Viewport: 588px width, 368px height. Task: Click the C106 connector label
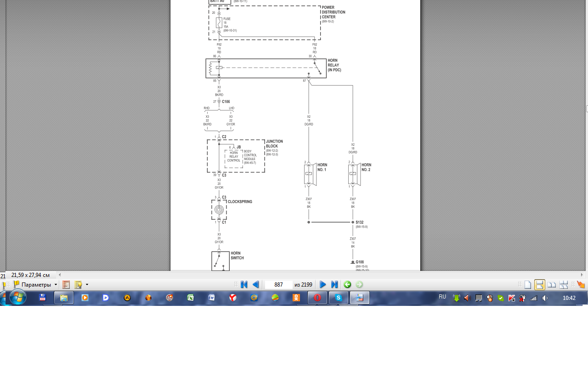tap(226, 102)
